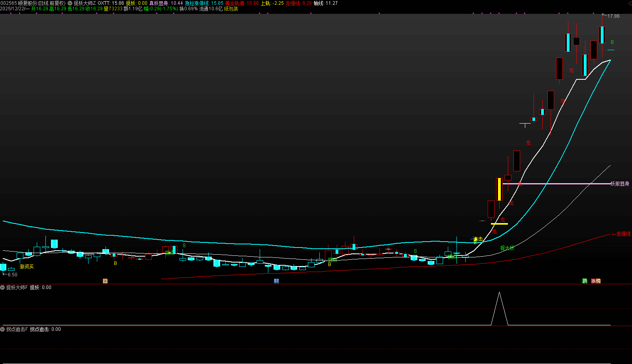Click the stock title 002565 顺灏股份

(x=33, y=3)
